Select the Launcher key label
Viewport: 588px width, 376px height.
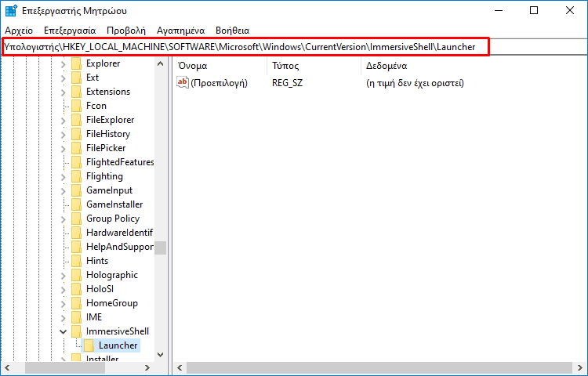118,345
